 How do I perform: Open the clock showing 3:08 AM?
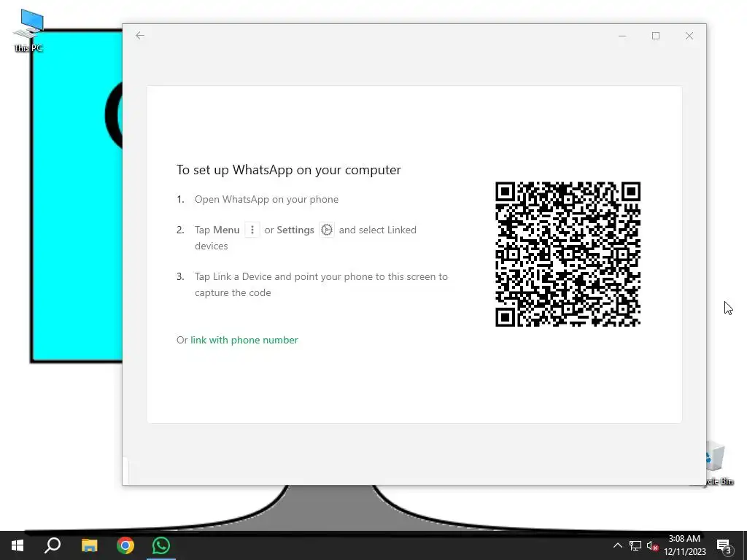tap(685, 545)
